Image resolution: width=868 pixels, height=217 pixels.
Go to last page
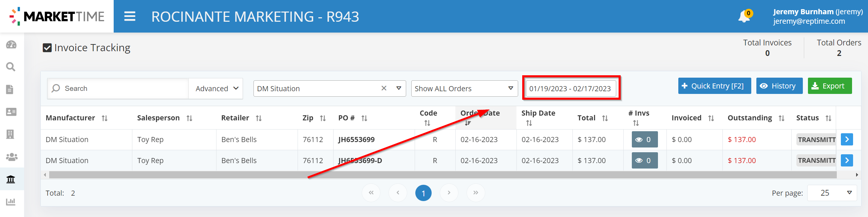pyautogui.click(x=476, y=193)
